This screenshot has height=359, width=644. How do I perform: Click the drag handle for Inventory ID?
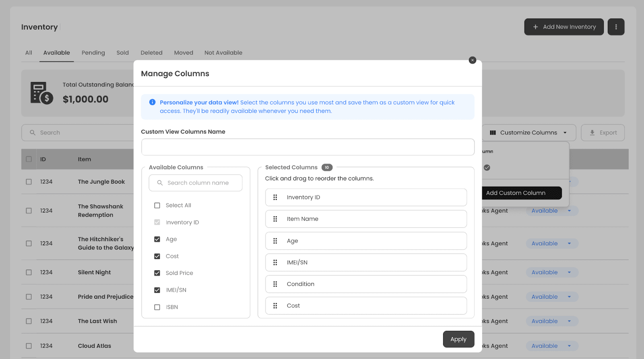(275, 197)
